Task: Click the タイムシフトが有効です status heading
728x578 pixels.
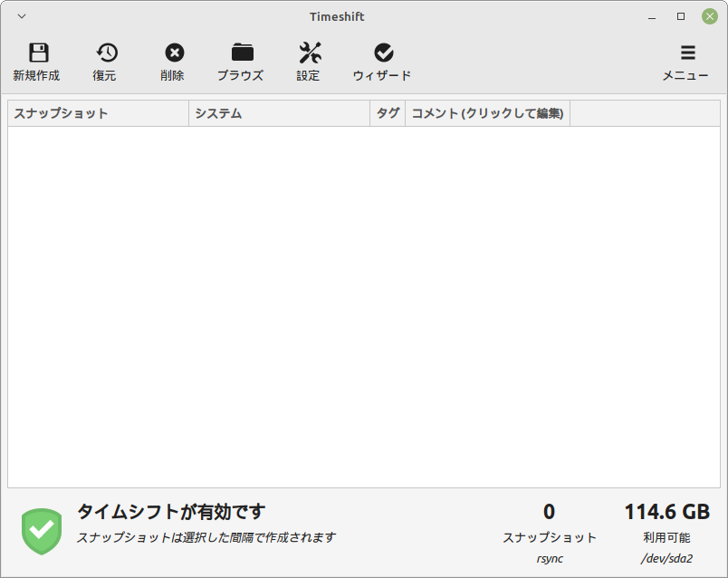Action: tap(171, 512)
